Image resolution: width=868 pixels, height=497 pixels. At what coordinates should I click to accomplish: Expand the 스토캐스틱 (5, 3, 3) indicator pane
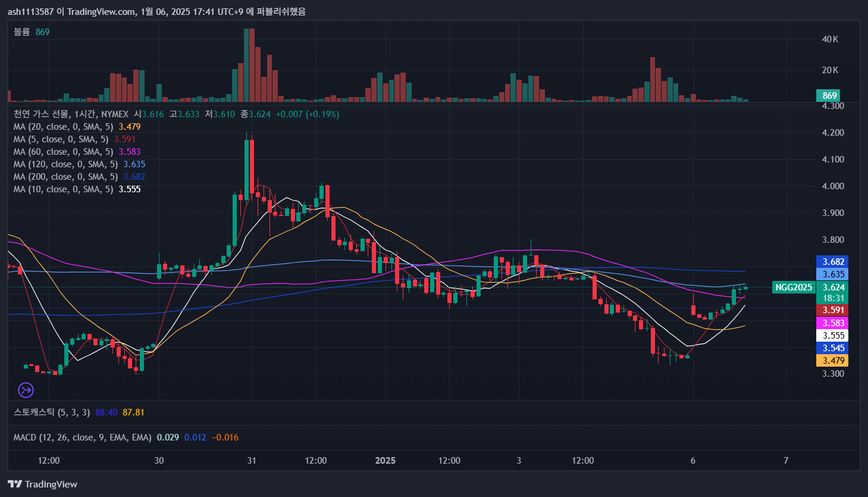coord(52,412)
